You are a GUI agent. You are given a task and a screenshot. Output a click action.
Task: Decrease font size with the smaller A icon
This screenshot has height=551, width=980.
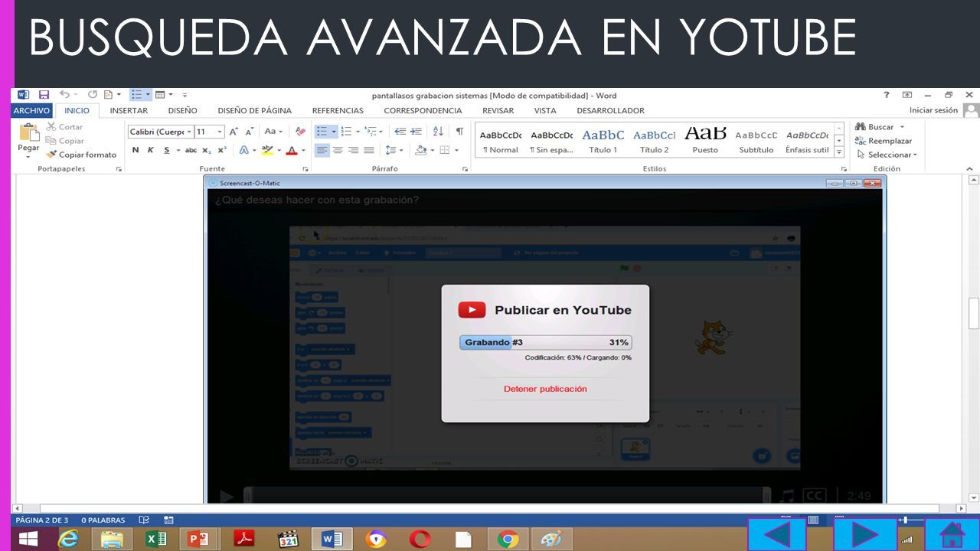point(249,132)
